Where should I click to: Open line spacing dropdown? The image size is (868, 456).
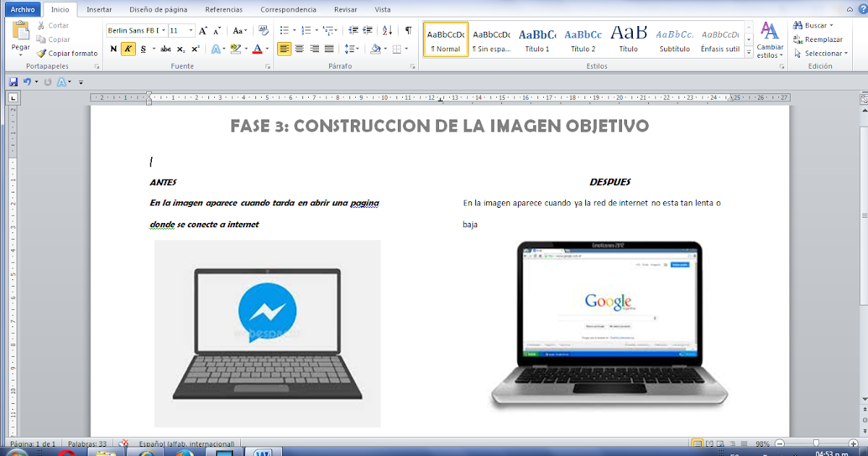pos(352,48)
